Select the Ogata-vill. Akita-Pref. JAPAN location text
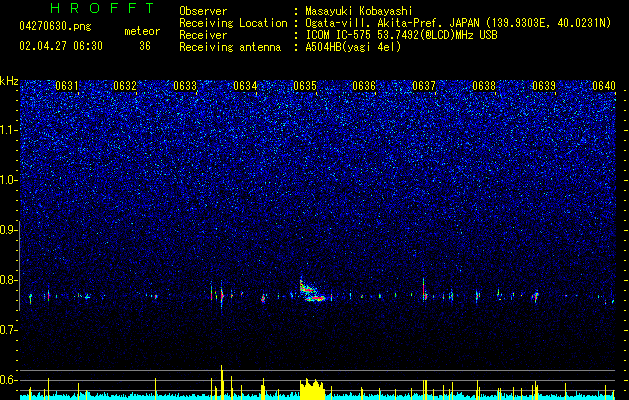Screen dimensions: 629x400 (x=458, y=23)
